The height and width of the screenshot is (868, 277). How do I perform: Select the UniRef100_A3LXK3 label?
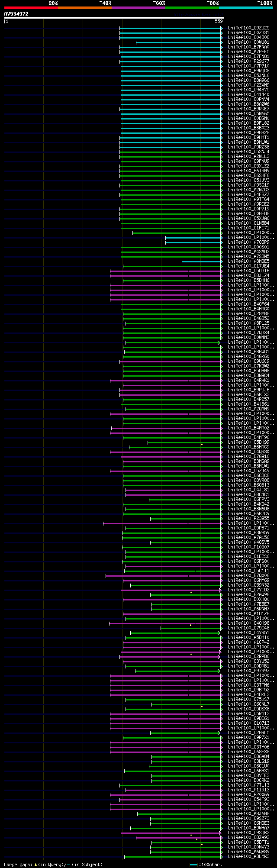coord(248,856)
